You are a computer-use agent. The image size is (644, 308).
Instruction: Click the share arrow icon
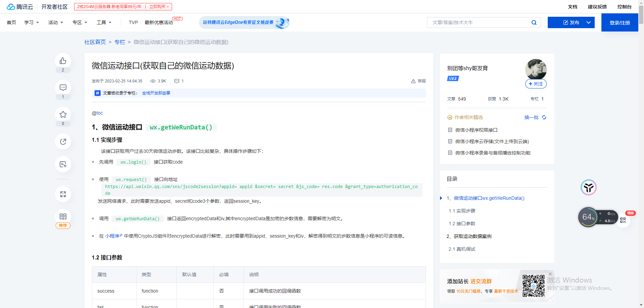pyautogui.click(x=63, y=141)
